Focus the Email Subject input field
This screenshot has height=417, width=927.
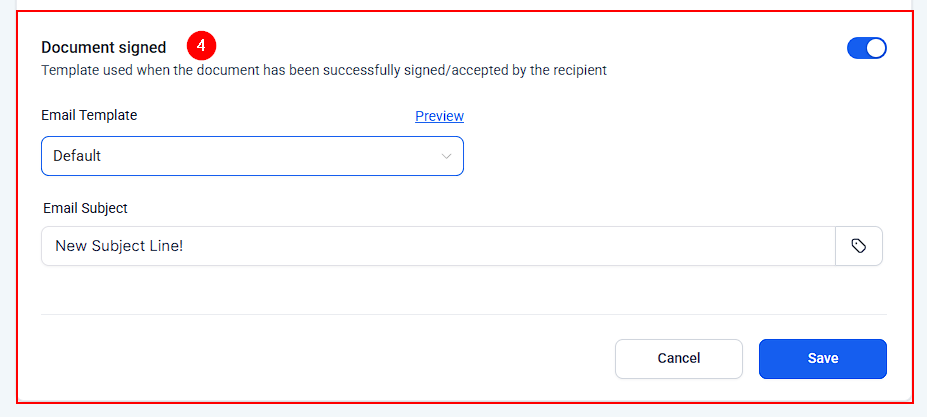[x=437, y=246]
